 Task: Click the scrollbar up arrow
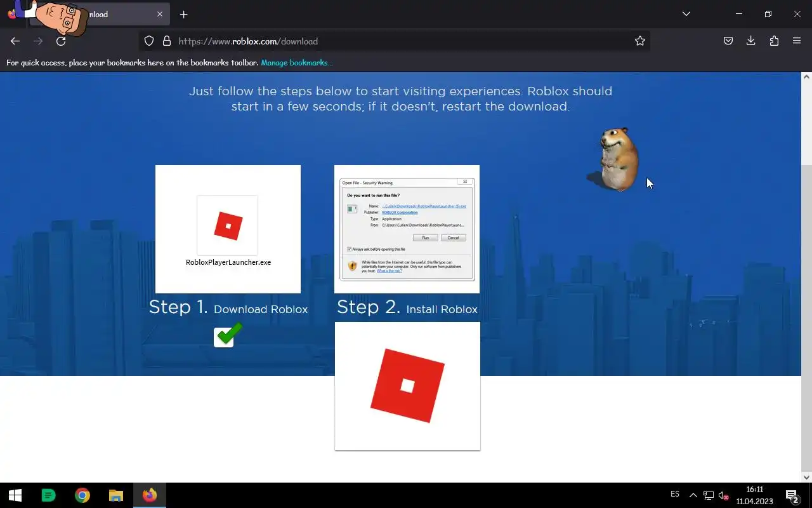tap(806, 77)
